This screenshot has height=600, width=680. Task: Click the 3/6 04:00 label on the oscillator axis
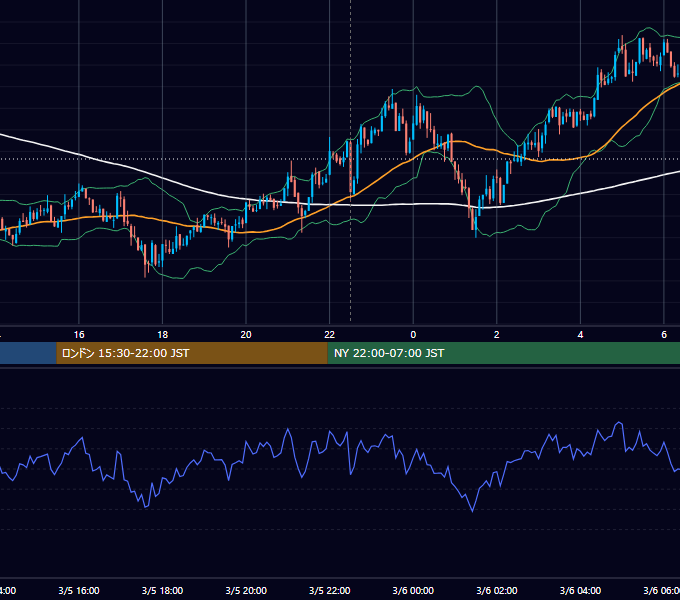tap(580, 590)
